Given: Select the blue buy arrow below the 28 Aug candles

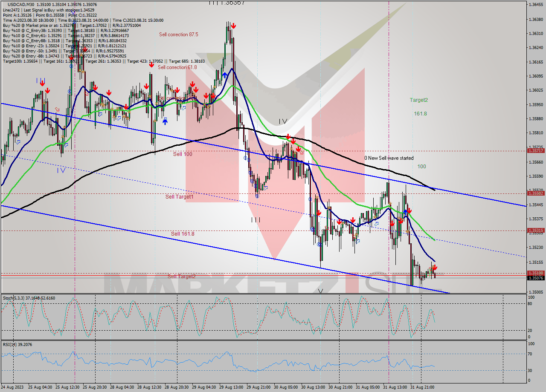Looking at the screenshot, I should pos(165,121).
